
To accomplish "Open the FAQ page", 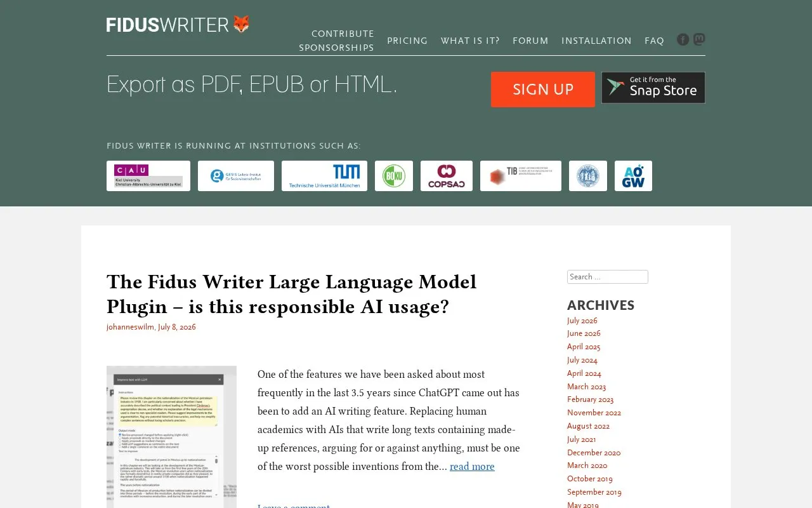I will 654,41.
